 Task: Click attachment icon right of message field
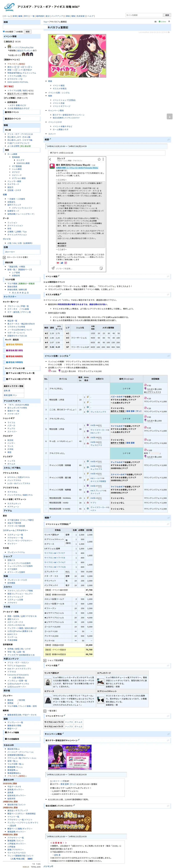click(101, 268)
